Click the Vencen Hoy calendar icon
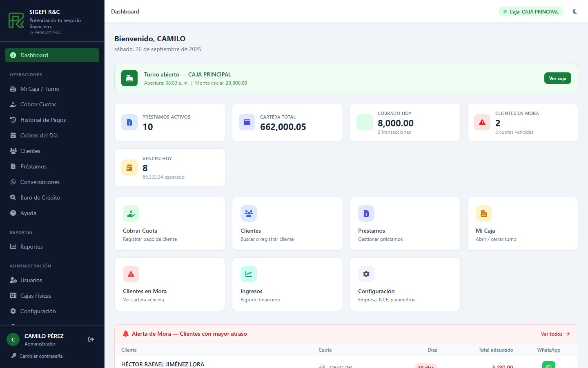Image resolution: width=588 pixels, height=368 pixels. tap(129, 168)
